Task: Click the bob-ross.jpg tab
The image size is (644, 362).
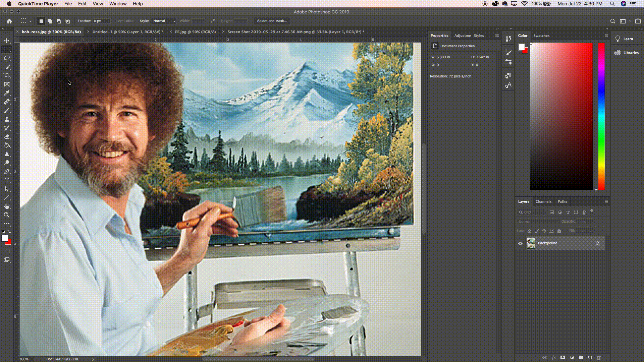Action: tap(52, 32)
